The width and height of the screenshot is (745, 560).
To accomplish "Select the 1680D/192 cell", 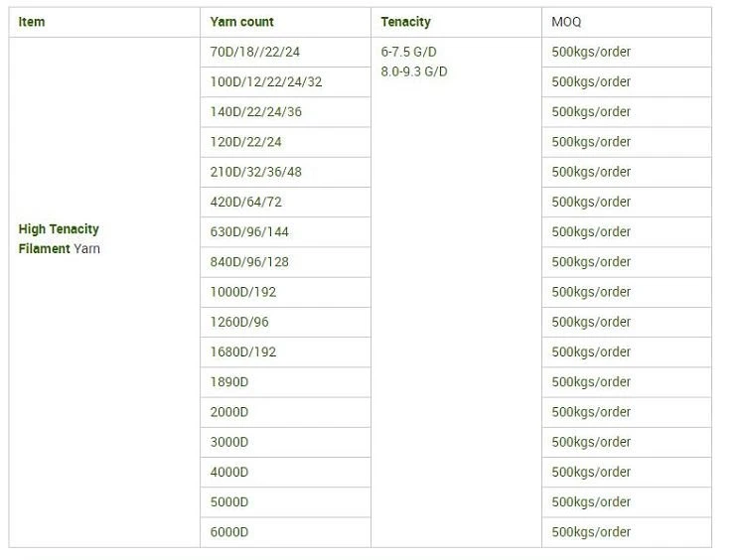I will tap(285, 351).
